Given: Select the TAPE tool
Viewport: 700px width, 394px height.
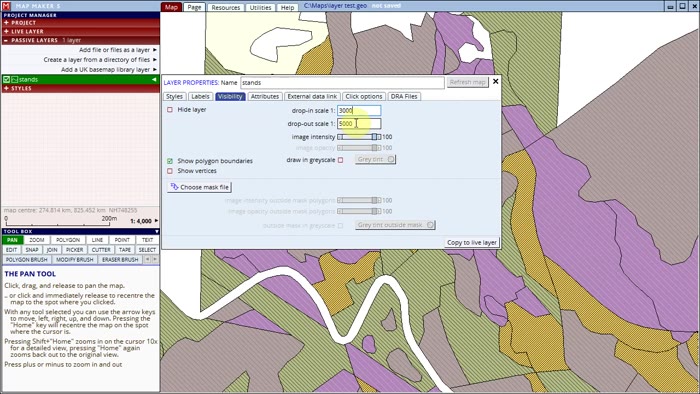Looking at the screenshot, I should pyautogui.click(x=125, y=250).
